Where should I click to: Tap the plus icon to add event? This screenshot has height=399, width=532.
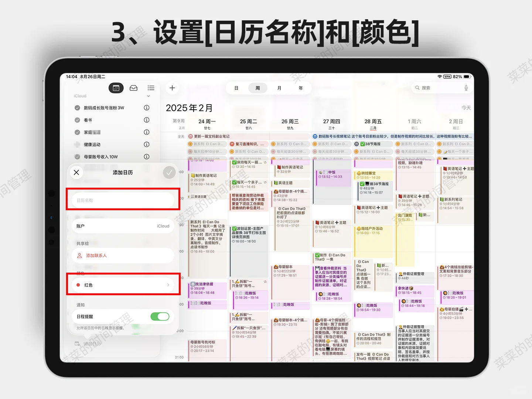pyautogui.click(x=172, y=88)
